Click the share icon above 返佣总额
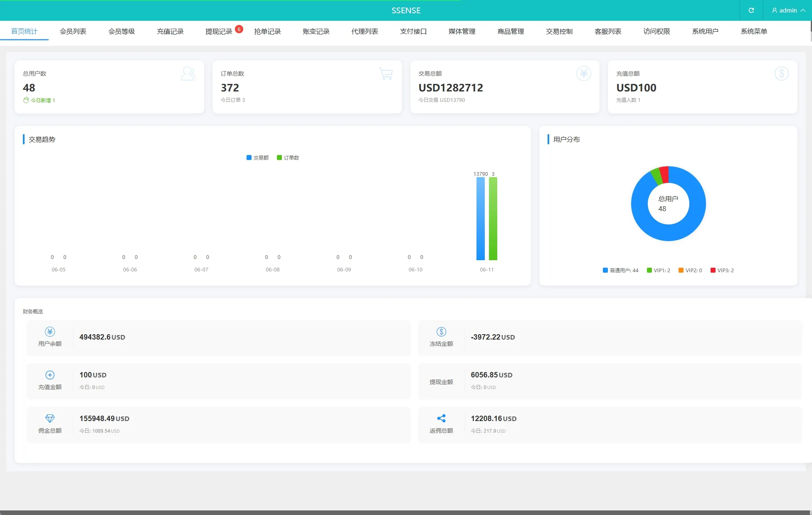This screenshot has width=812, height=515. [x=441, y=418]
